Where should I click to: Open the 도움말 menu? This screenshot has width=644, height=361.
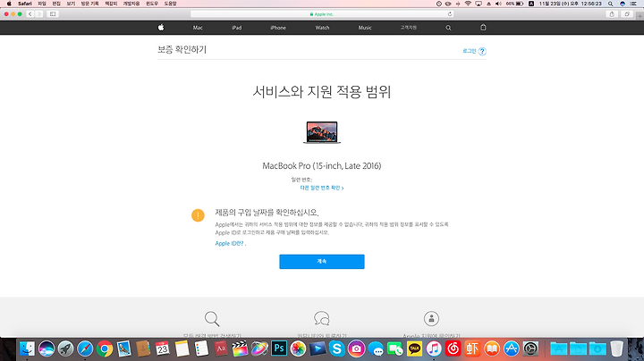pyautogui.click(x=171, y=4)
